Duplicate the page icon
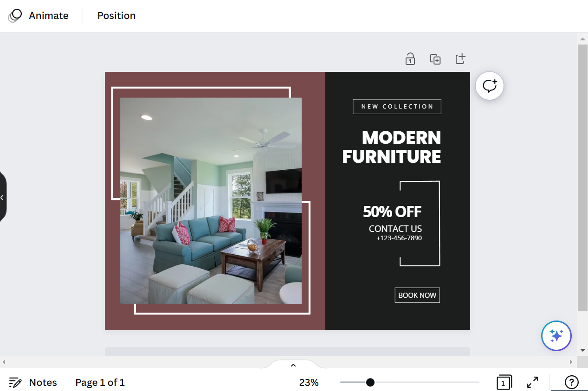 (435, 59)
